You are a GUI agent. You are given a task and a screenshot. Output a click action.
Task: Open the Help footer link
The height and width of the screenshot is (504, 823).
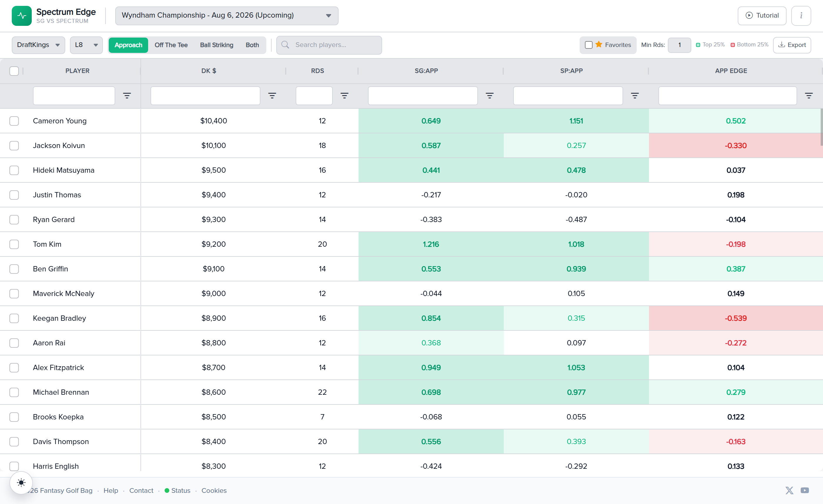click(x=111, y=490)
